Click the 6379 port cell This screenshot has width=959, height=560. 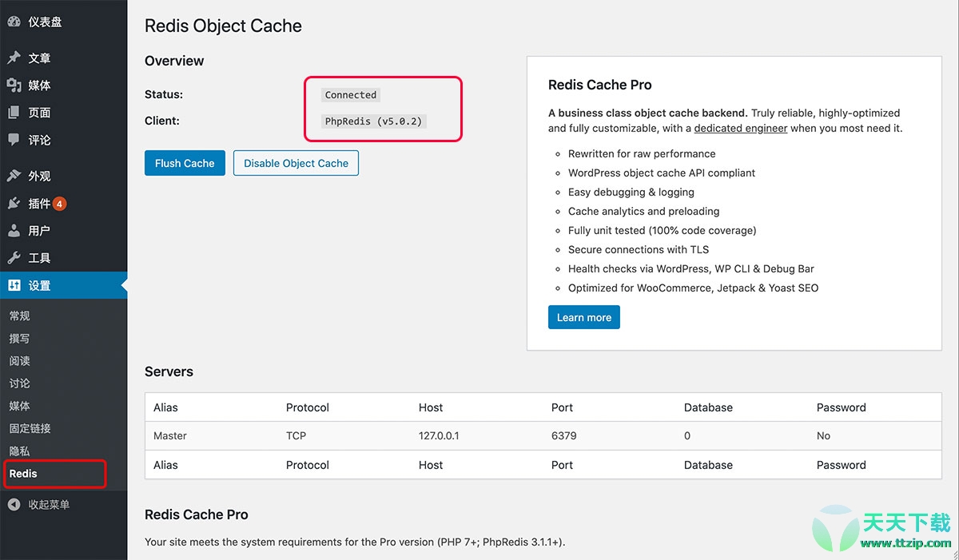pyautogui.click(x=563, y=436)
